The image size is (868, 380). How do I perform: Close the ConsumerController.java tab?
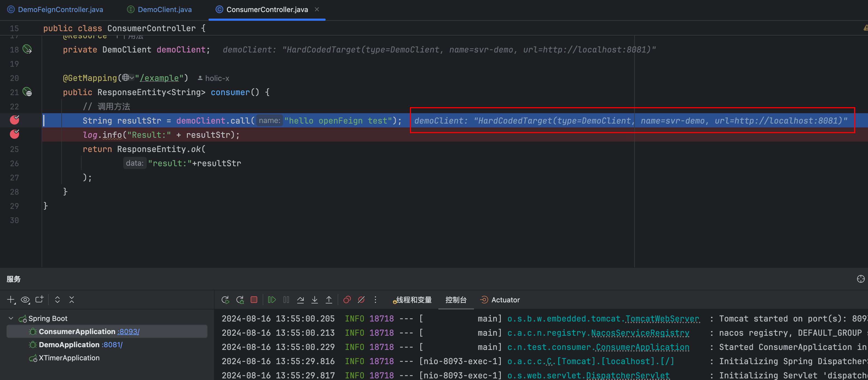[x=317, y=9]
